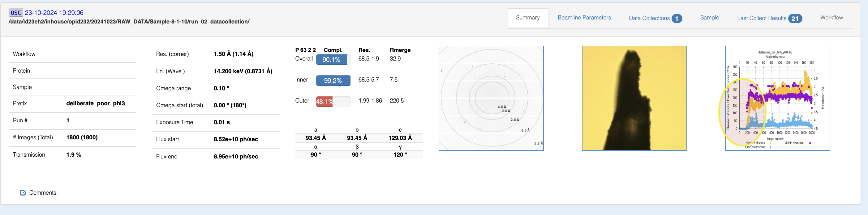
Task: Click the Inner completeness 99.2% bar
Action: tap(333, 80)
